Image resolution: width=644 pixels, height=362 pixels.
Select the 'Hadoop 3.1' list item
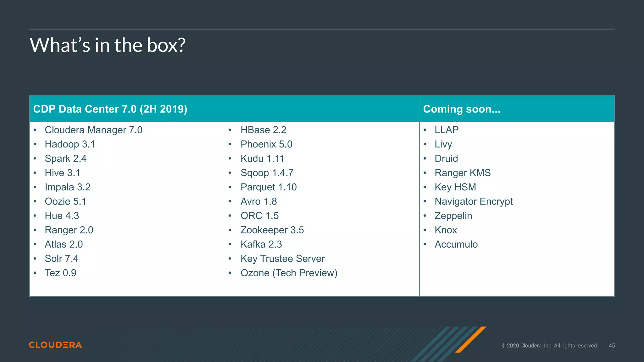70,144
